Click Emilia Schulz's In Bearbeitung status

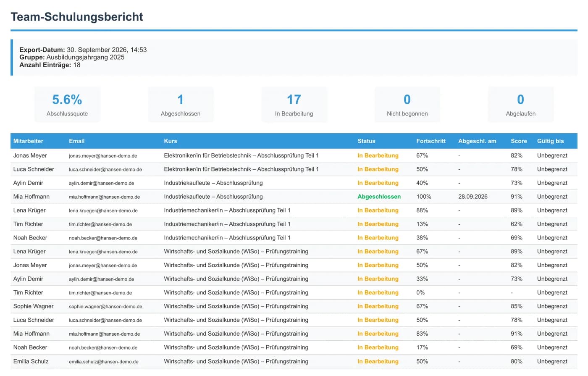pos(378,361)
